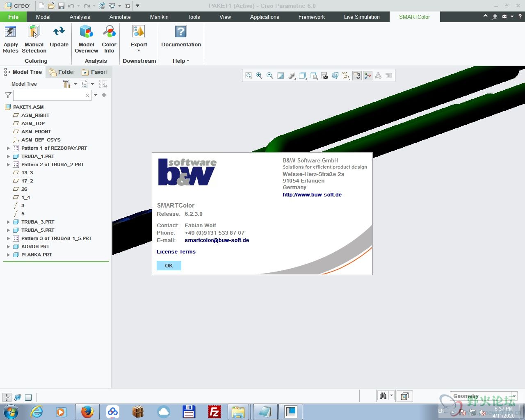Screen dimensions: 525x420
Task: Open FileZilla from the taskbar
Action: [x=215, y=412]
